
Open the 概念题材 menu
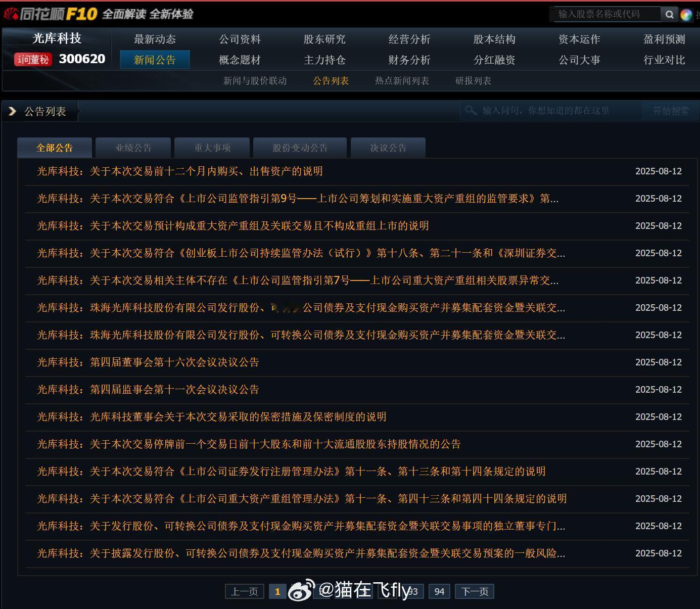tap(240, 60)
